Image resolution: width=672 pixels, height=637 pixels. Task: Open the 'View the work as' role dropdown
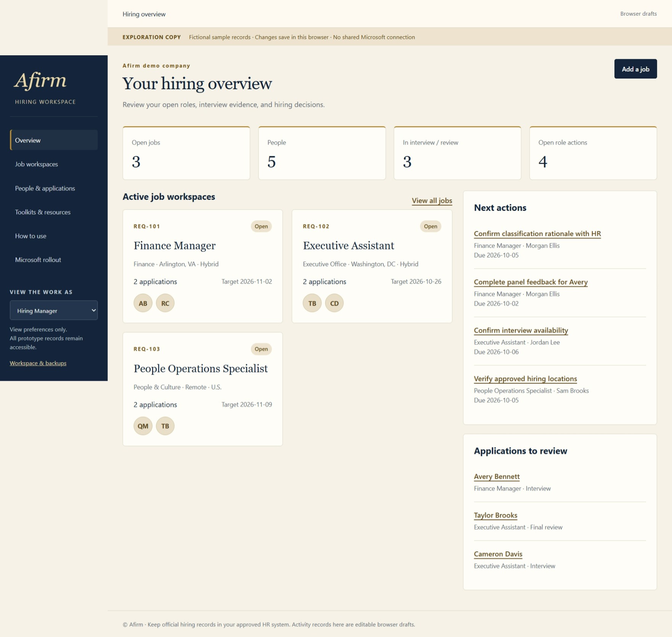click(x=54, y=310)
